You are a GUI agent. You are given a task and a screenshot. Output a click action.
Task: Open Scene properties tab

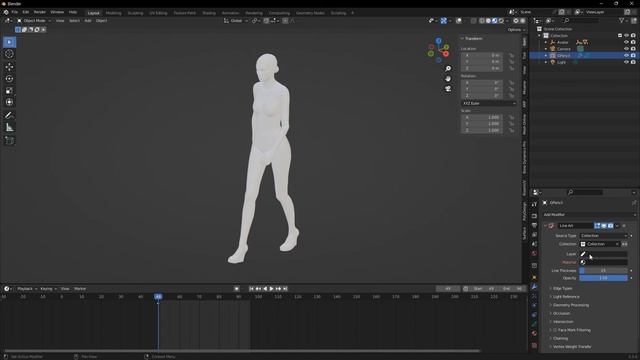click(x=534, y=244)
